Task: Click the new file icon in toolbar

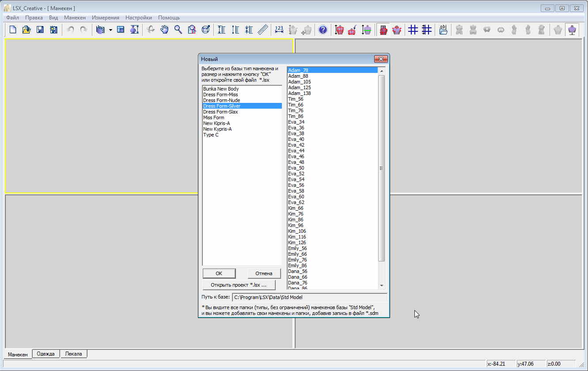Action: click(13, 30)
